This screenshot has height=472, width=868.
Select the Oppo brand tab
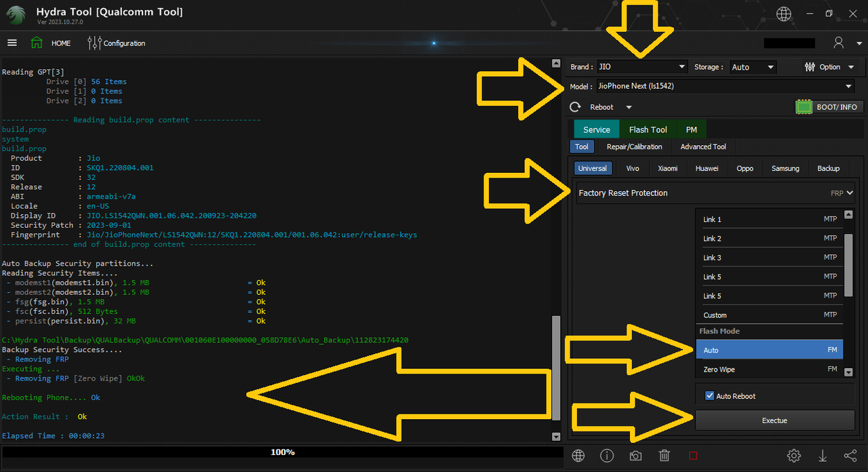[x=745, y=168]
